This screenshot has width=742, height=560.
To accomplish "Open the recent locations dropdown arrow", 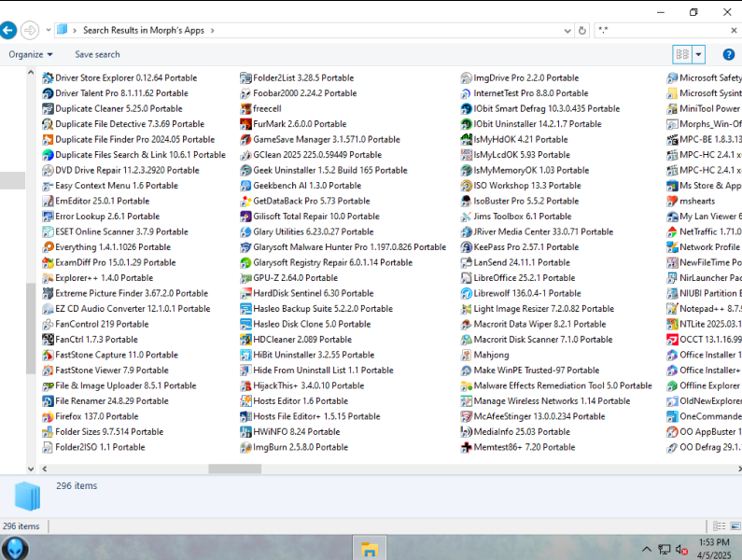I will click(x=49, y=30).
